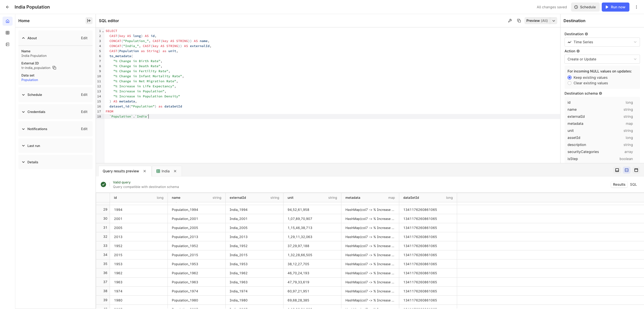
Task: Click the metadata column header
Action: coord(370,198)
